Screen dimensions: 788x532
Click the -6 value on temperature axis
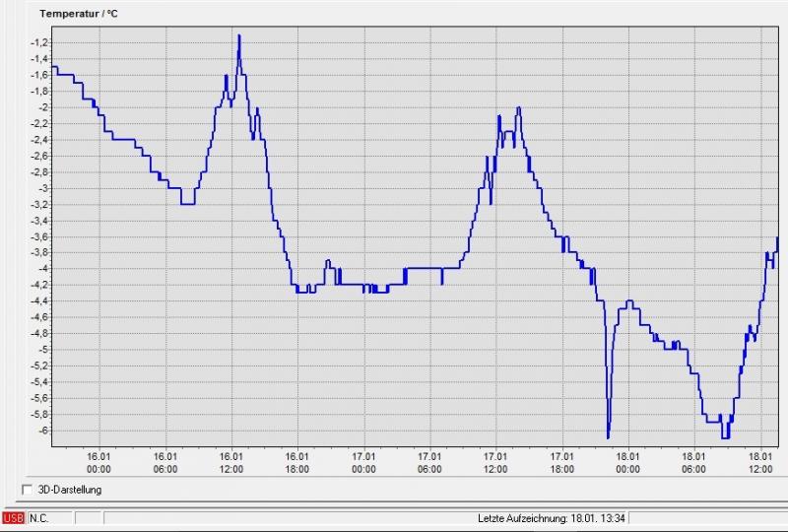[x=42, y=431]
